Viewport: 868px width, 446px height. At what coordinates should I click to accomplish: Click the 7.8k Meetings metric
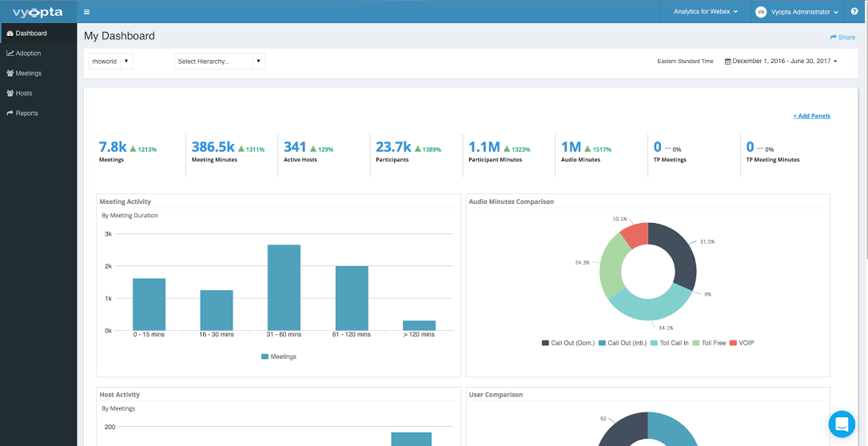coord(128,151)
